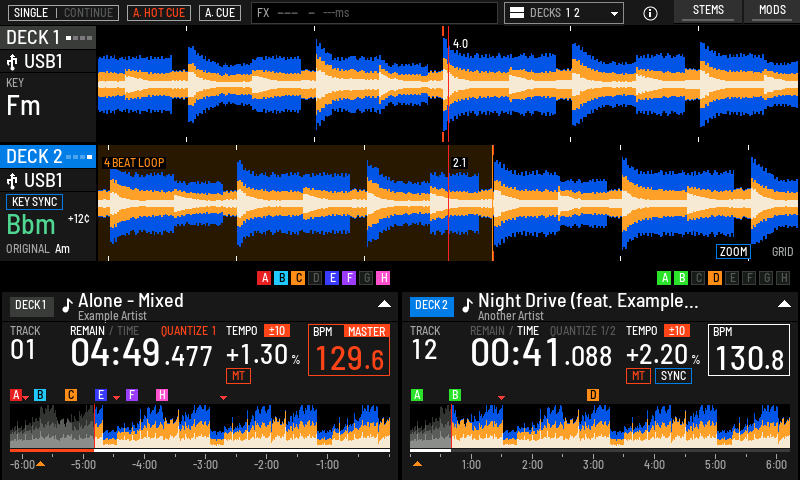This screenshot has height=480, width=800.
Task: Expand Deck 2 track info arrow
Action: click(x=784, y=304)
